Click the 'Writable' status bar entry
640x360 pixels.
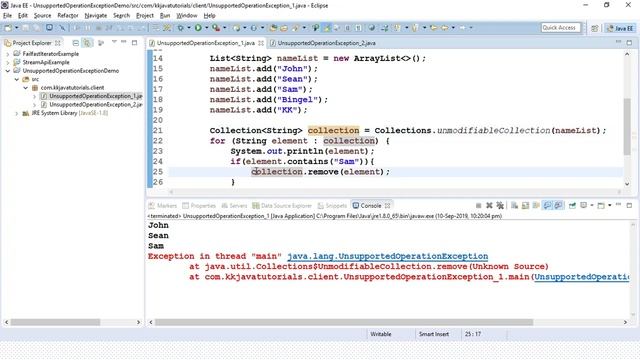[x=380, y=334]
